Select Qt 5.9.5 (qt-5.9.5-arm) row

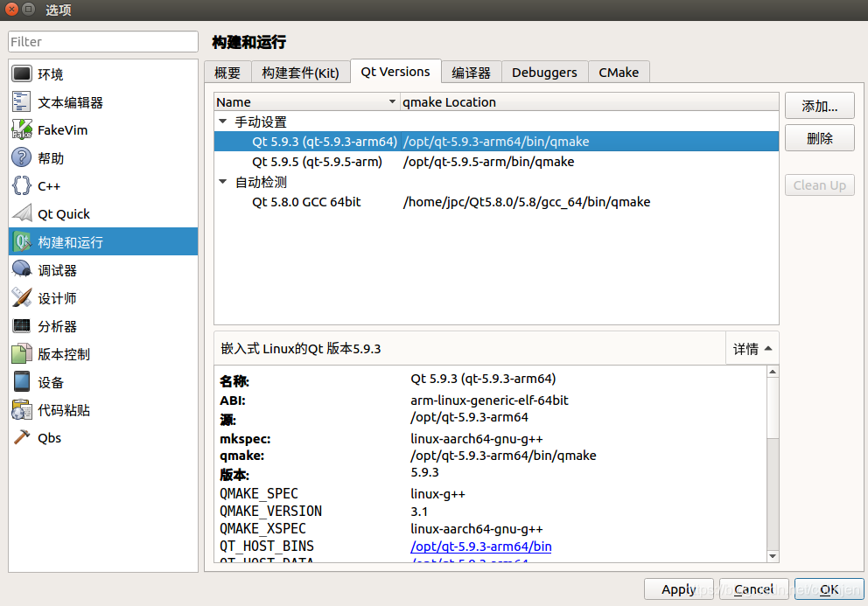click(x=496, y=162)
